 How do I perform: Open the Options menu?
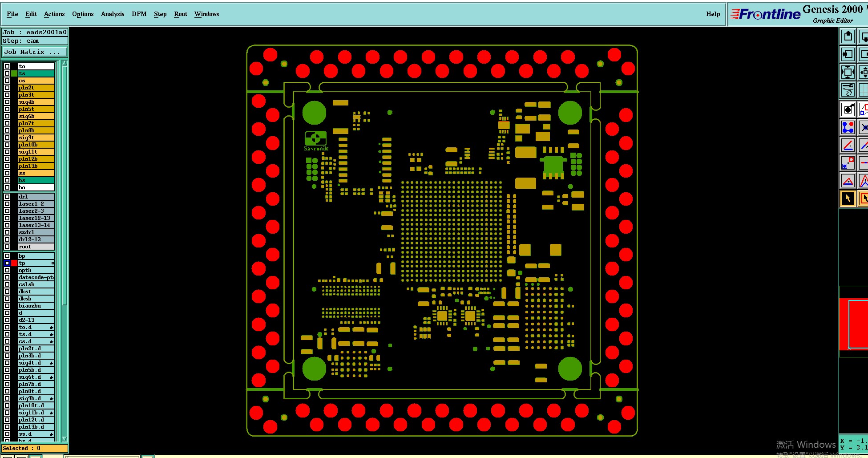(83, 14)
